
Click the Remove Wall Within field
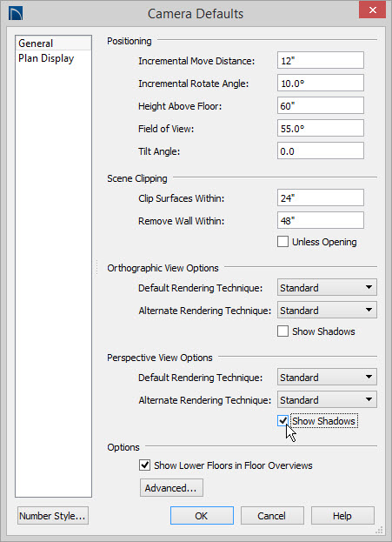[321, 220]
